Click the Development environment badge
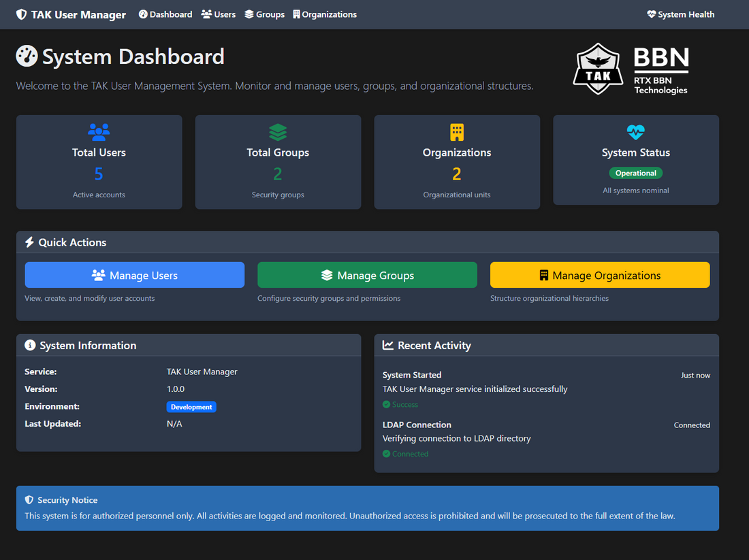The image size is (749, 560). click(x=191, y=406)
